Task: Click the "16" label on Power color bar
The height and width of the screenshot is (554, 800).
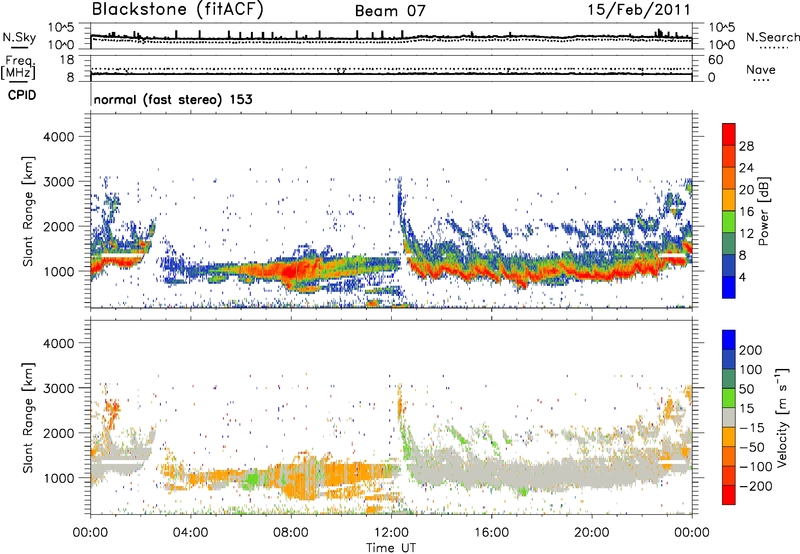Action: 746,212
